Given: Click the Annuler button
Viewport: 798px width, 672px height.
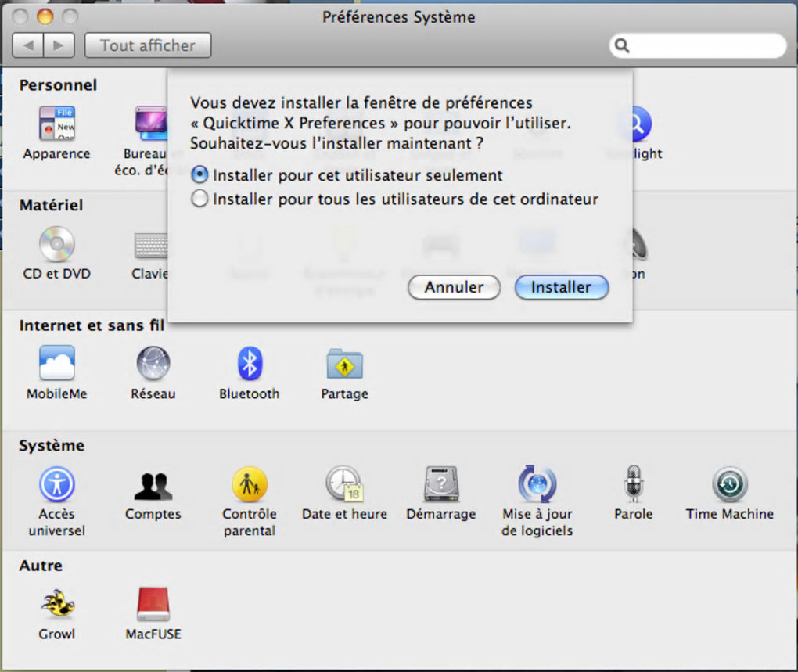Looking at the screenshot, I should (454, 287).
